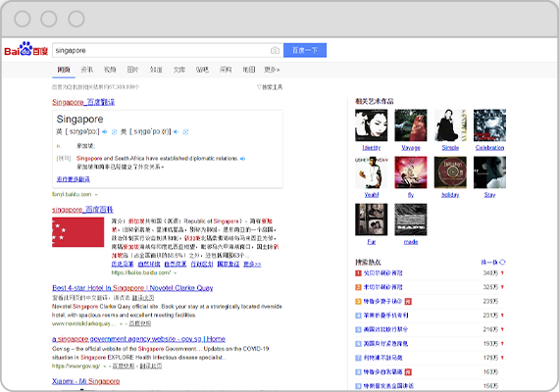Switch to the 采购 tab
559x392 pixels.
(226, 70)
